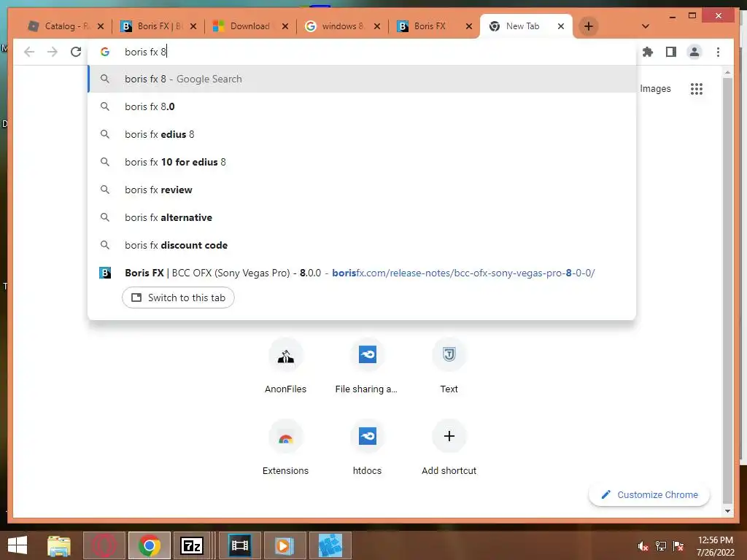This screenshot has width=747, height=560.
Task: Toggle the Chrome side panel icon
Action: [x=671, y=52]
